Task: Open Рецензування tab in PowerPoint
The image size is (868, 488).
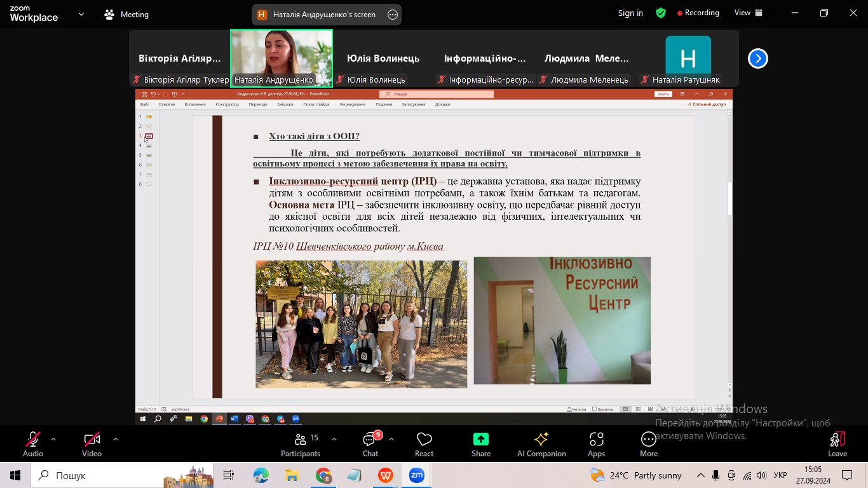Action: pyautogui.click(x=353, y=104)
